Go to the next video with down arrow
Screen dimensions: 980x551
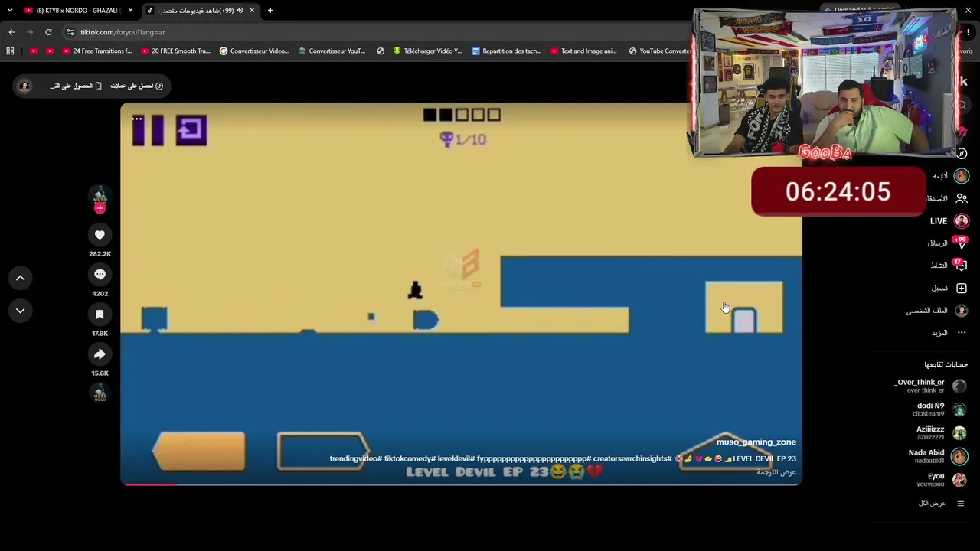(21, 311)
